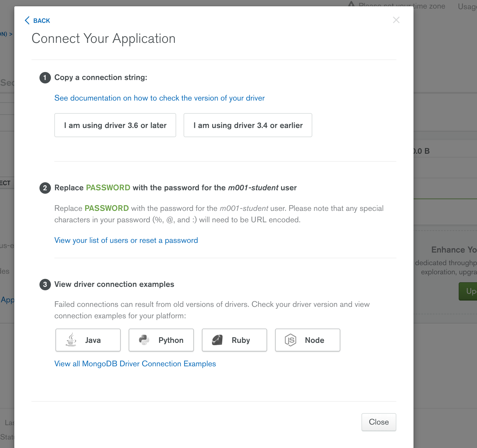Click the Ruby gem icon
The height and width of the screenshot is (448, 477).
click(217, 340)
